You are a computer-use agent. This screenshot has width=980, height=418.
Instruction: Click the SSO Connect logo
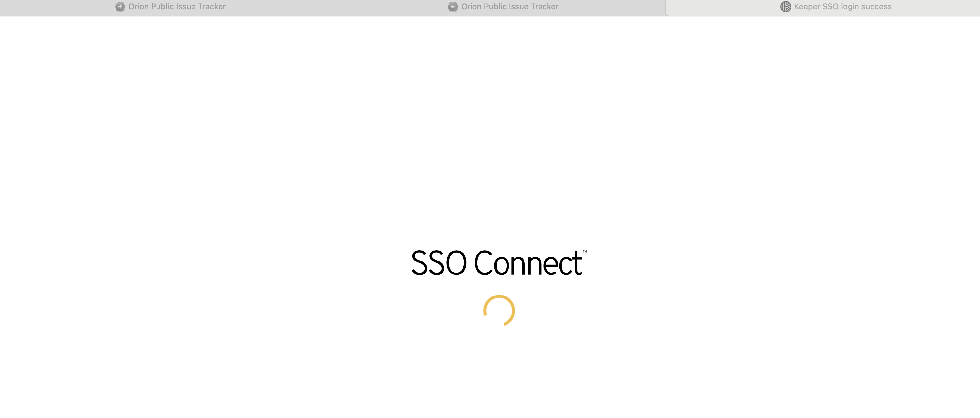pos(499,262)
